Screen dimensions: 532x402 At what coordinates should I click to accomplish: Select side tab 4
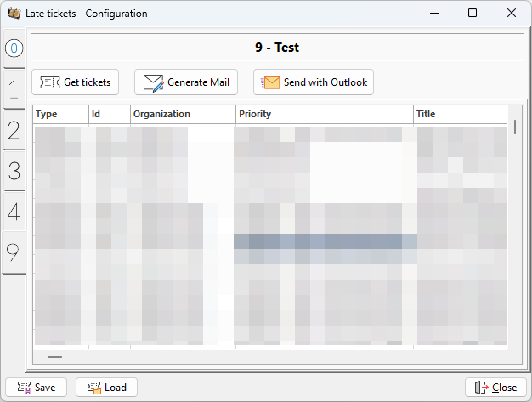pos(14,212)
